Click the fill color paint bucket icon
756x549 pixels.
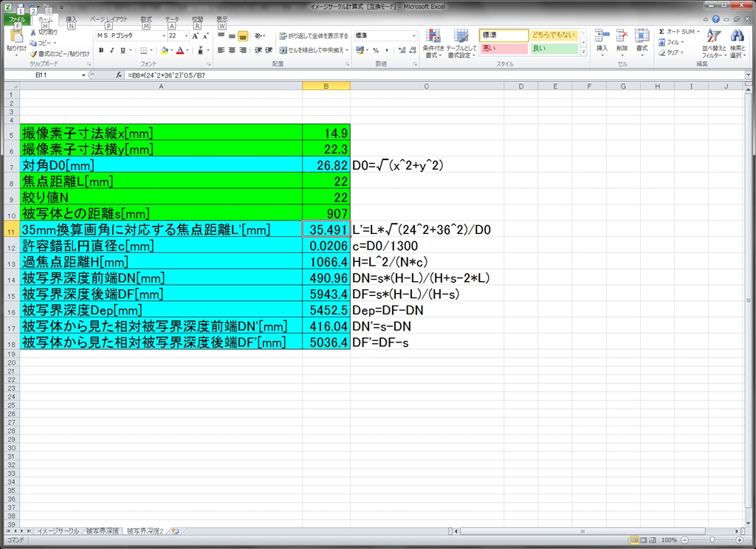click(165, 50)
